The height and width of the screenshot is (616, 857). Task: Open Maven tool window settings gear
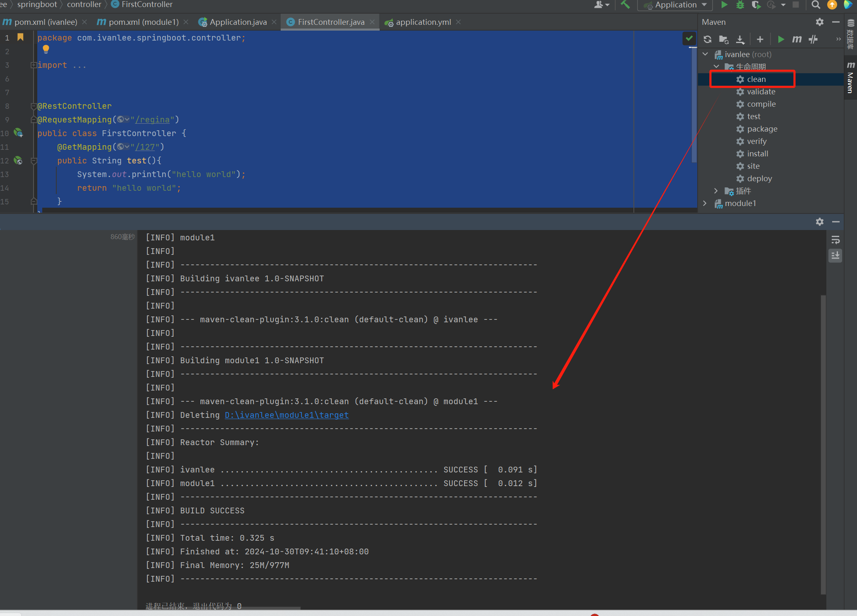(x=820, y=22)
